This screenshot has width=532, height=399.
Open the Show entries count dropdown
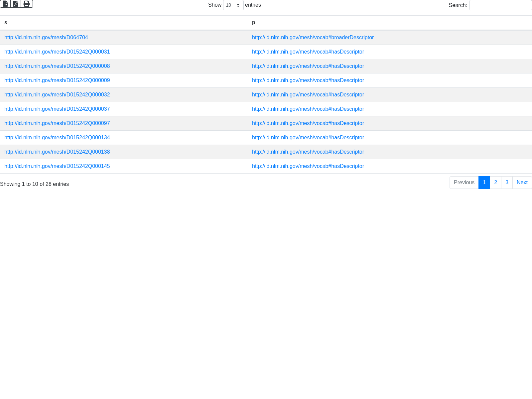coord(233,5)
